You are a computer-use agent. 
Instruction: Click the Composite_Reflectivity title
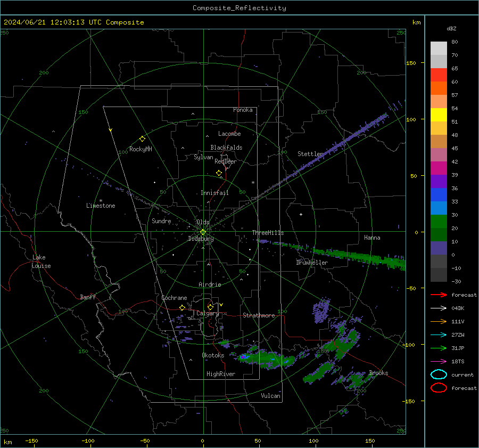(240, 8)
